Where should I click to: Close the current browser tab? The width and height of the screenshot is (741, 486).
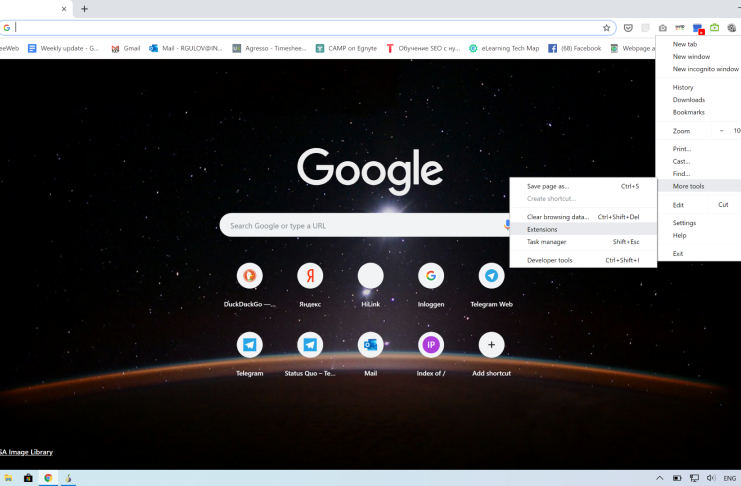click(64, 9)
